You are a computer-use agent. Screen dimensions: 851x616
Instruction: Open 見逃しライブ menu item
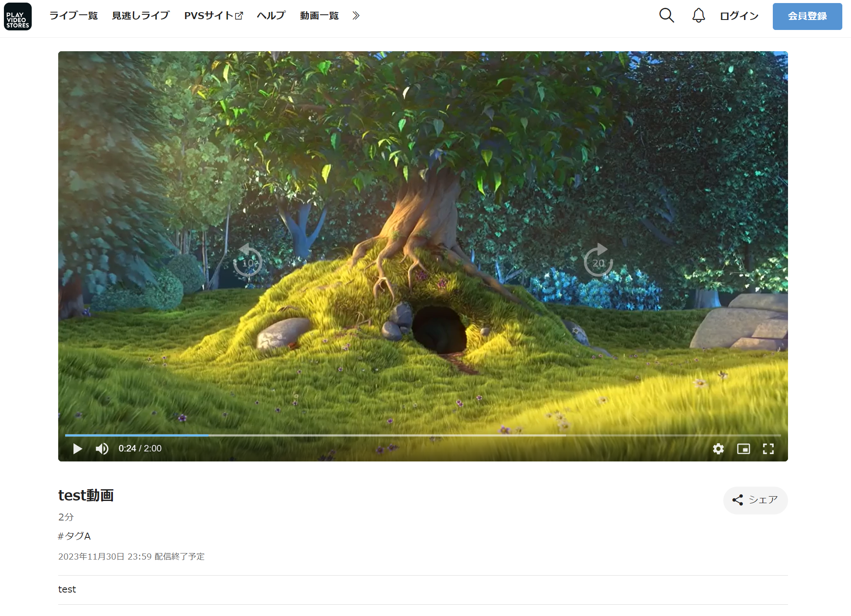(141, 16)
